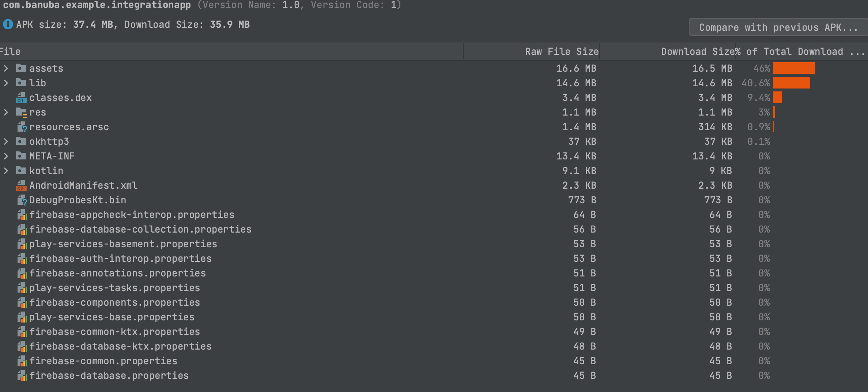Click the 773 B raw file size value
This screenshot has height=392, width=868.
tap(582, 200)
